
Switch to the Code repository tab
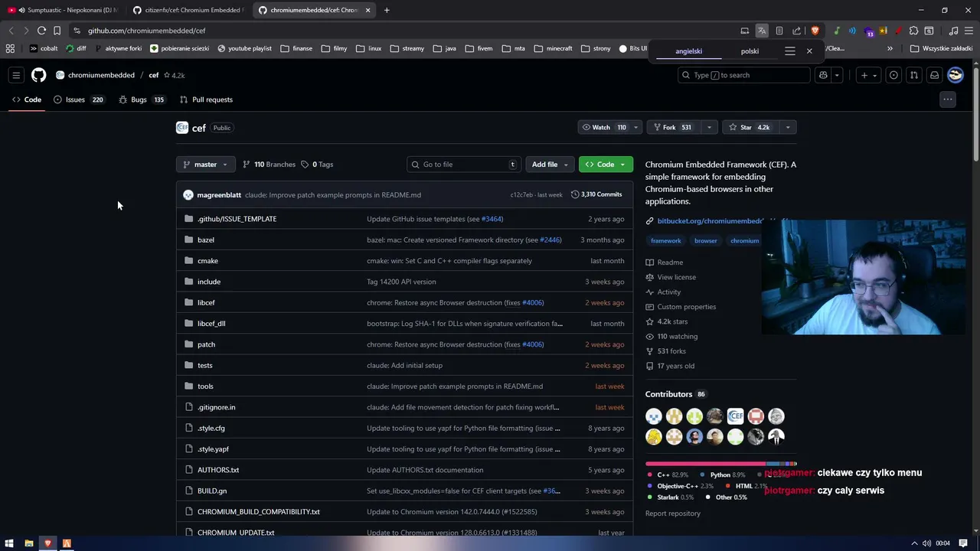tap(27, 99)
